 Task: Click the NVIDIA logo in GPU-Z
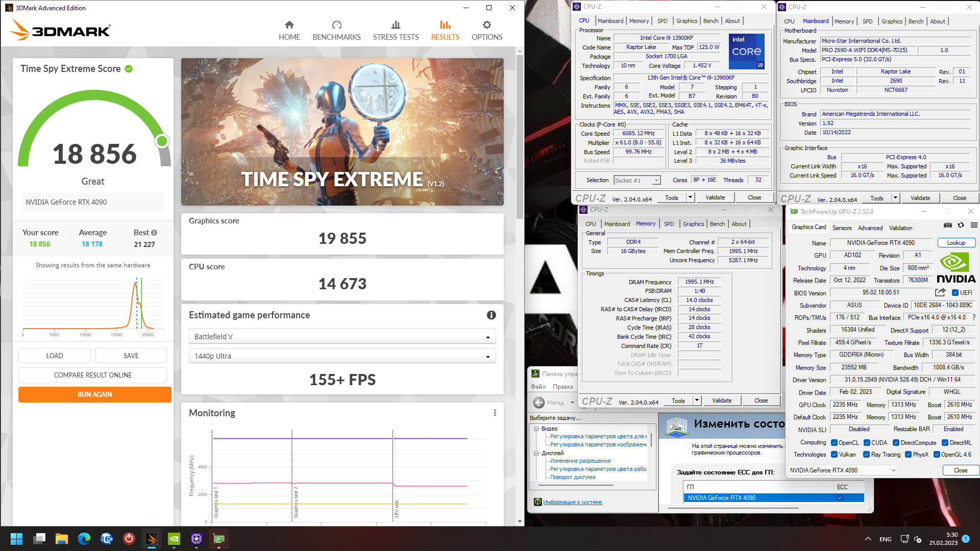point(956,269)
